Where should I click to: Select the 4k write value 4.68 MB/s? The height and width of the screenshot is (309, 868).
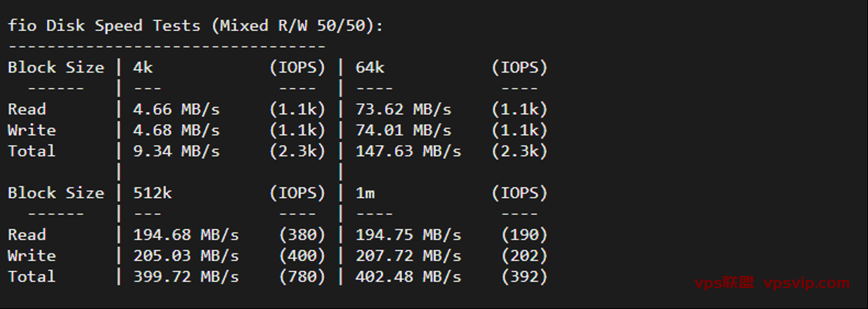click(176, 130)
